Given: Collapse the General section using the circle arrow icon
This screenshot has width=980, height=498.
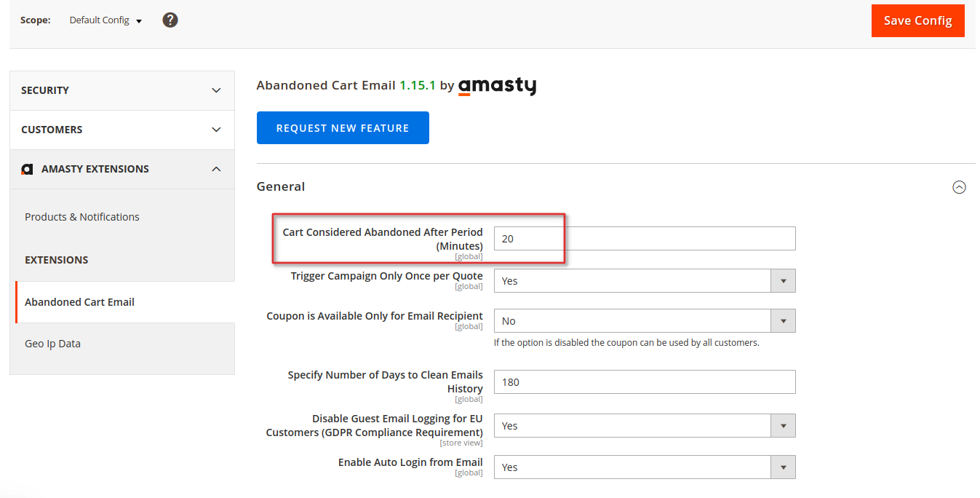Looking at the screenshot, I should pyautogui.click(x=959, y=187).
